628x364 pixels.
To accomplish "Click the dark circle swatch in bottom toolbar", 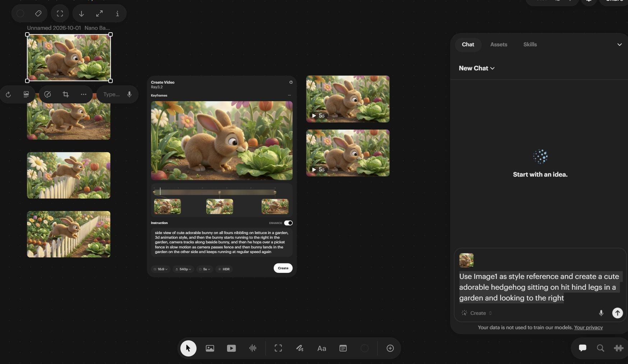I will [x=365, y=348].
